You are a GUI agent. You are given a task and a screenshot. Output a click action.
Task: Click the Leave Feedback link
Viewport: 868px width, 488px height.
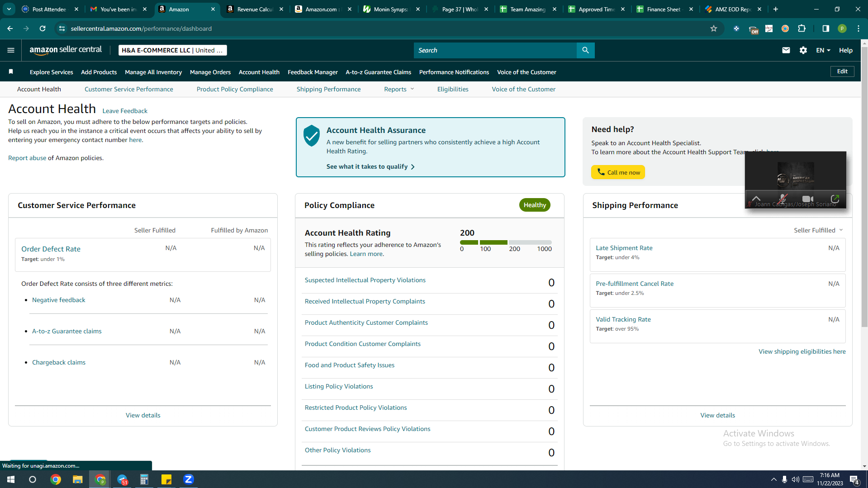pyautogui.click(x=125, y=111)
